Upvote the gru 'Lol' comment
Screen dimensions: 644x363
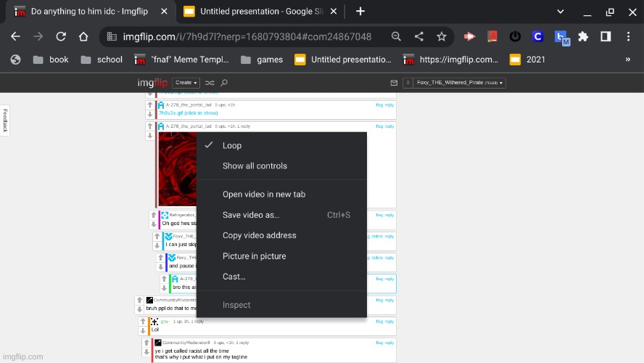(143, 322)
